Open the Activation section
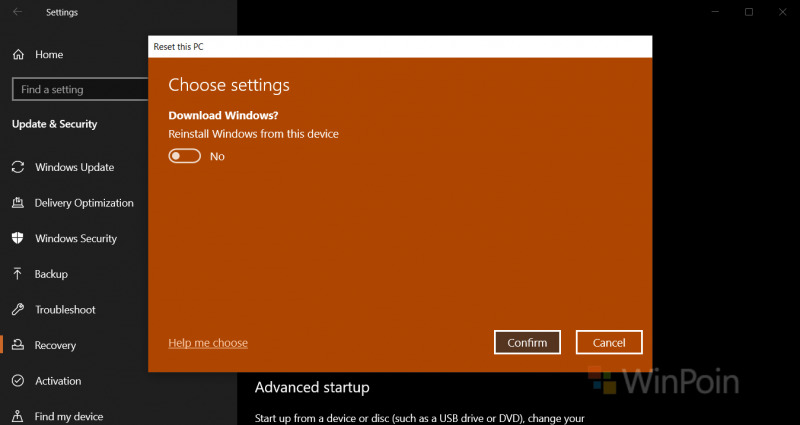This screenshot has width=800, height=425. (58, 381)
